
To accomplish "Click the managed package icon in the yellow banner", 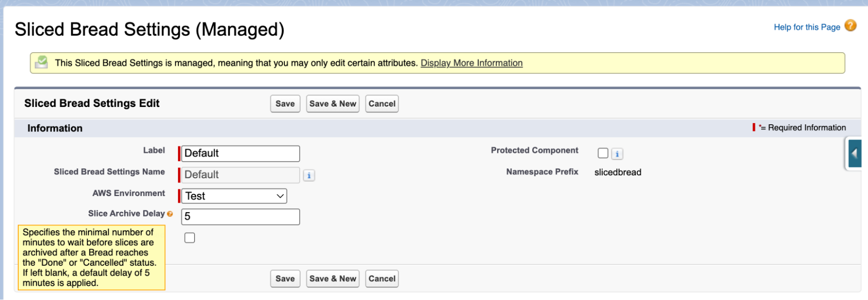I will 42,63.
